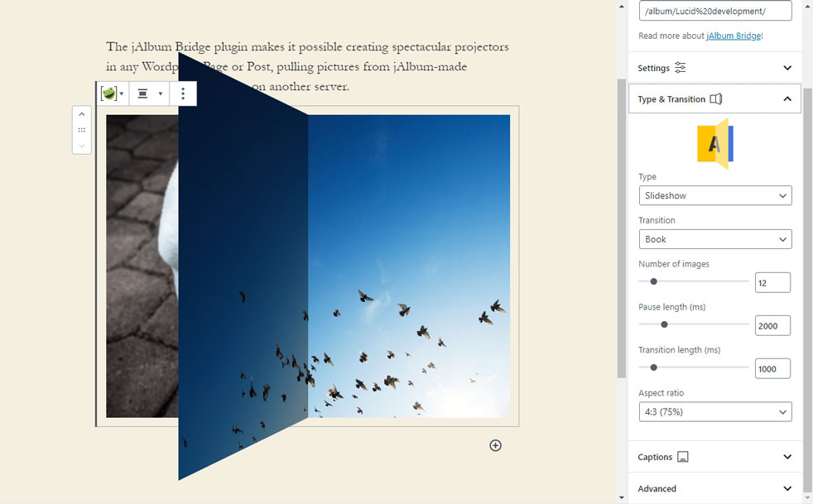Click the circled plus add block icon
813x504 pixels.
[x=495, y=445]
